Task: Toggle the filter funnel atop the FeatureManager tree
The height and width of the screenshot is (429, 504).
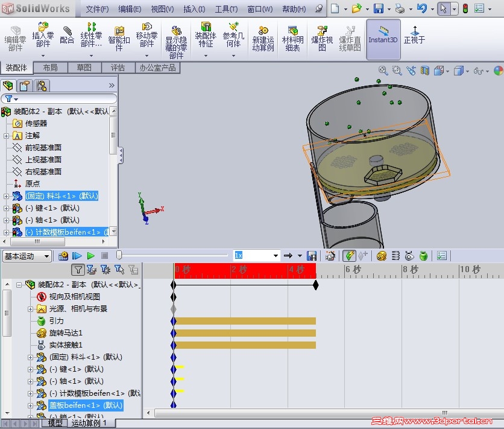Action: 8,98
